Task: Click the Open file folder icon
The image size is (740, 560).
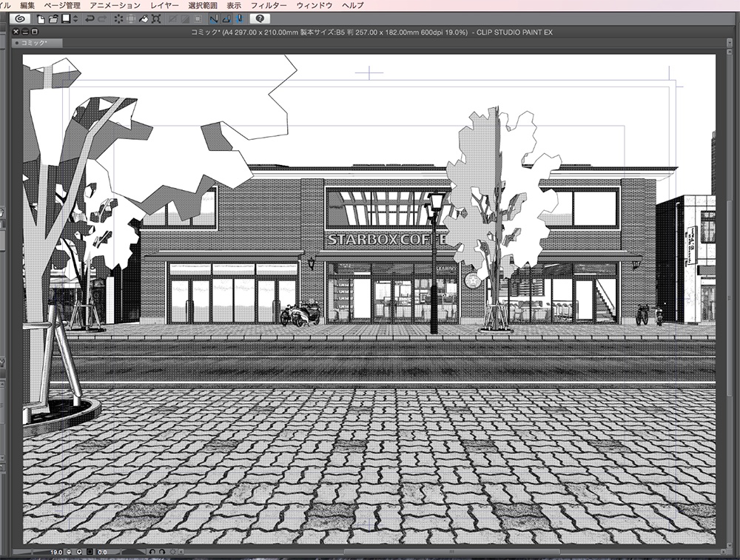Action: click(x=53, y=19)
